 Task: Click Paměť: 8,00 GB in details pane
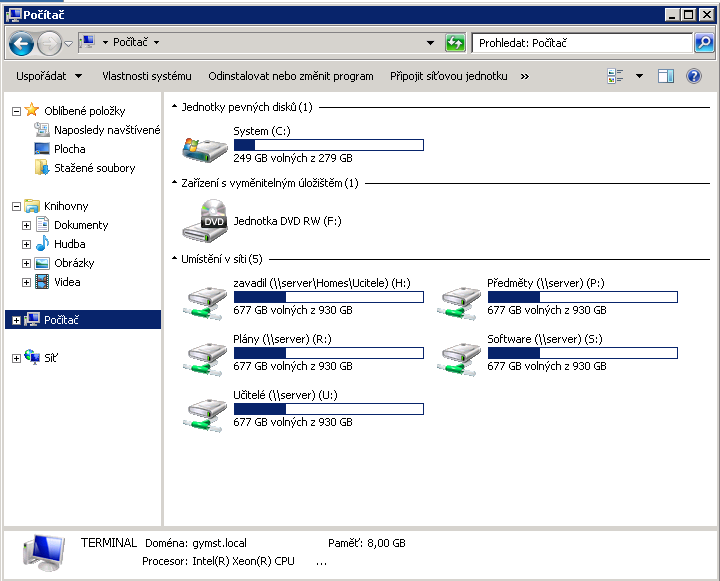(x=366, y=543)
